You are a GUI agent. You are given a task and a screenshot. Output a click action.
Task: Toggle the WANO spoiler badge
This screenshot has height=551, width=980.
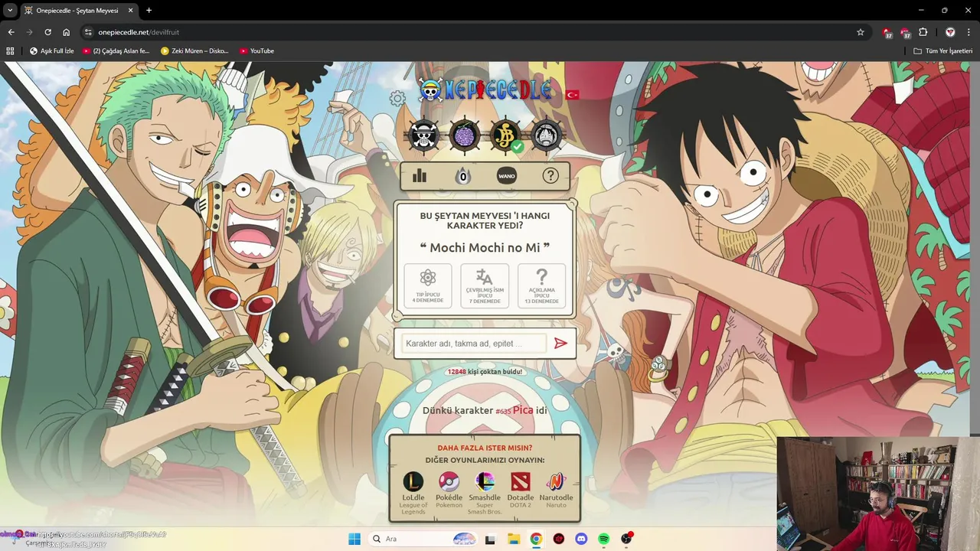pyautogui.click(x=507, y=176)
